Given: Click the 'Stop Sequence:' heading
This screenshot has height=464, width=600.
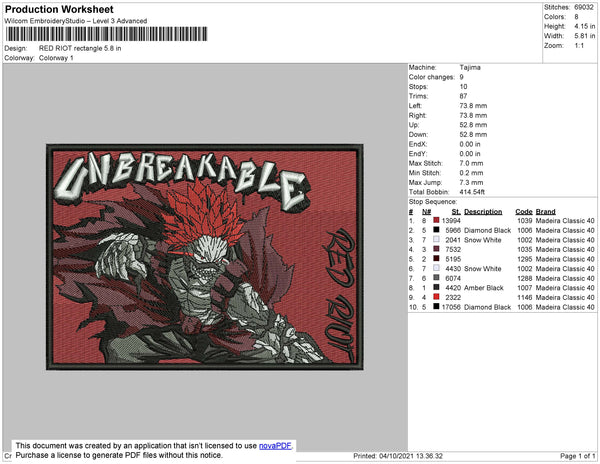Looking at the screenshot, I should [x=432, y=202].
